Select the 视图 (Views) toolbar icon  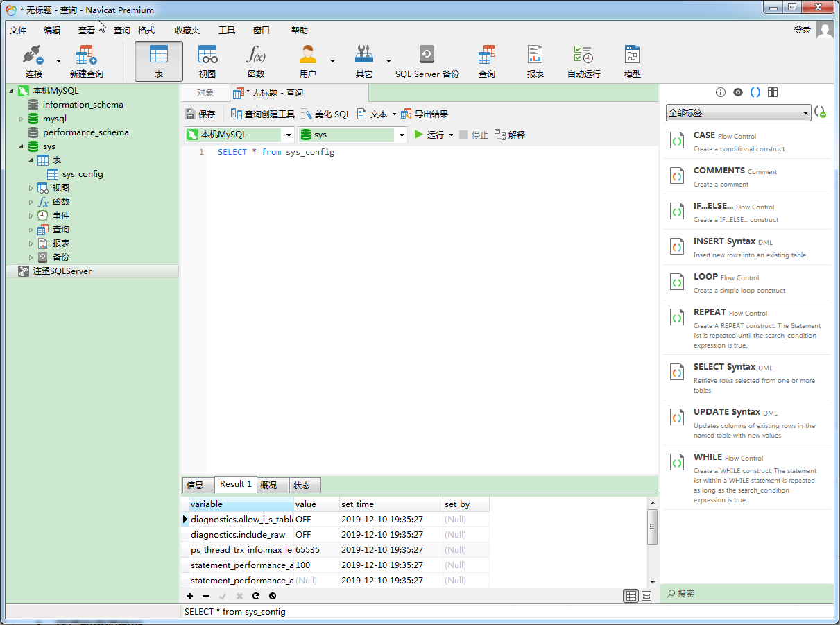(208, 60)
